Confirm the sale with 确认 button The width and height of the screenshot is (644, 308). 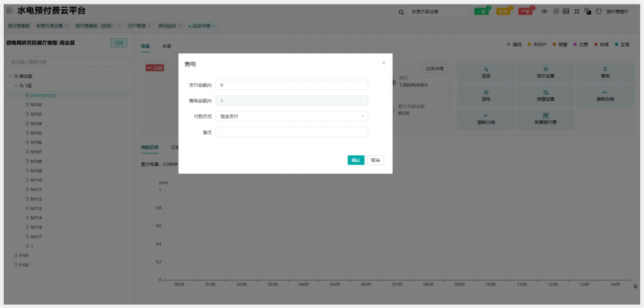356,160
